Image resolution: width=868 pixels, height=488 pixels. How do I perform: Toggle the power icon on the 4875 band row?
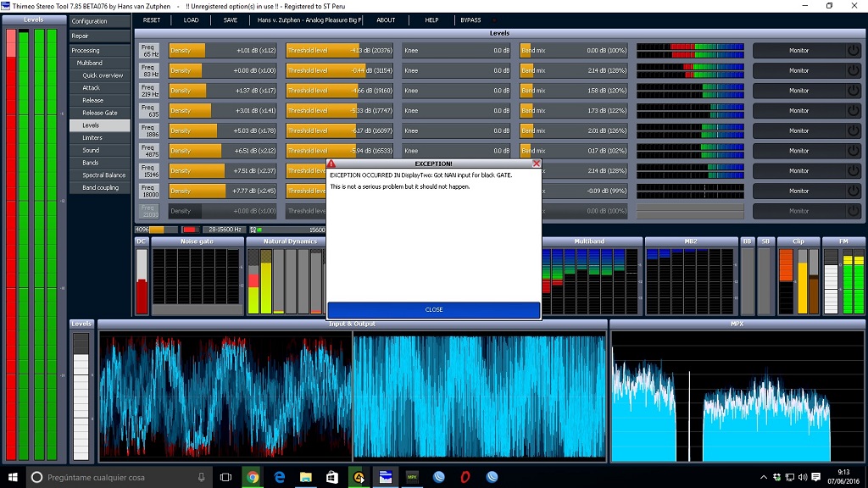tap(853, 151)
